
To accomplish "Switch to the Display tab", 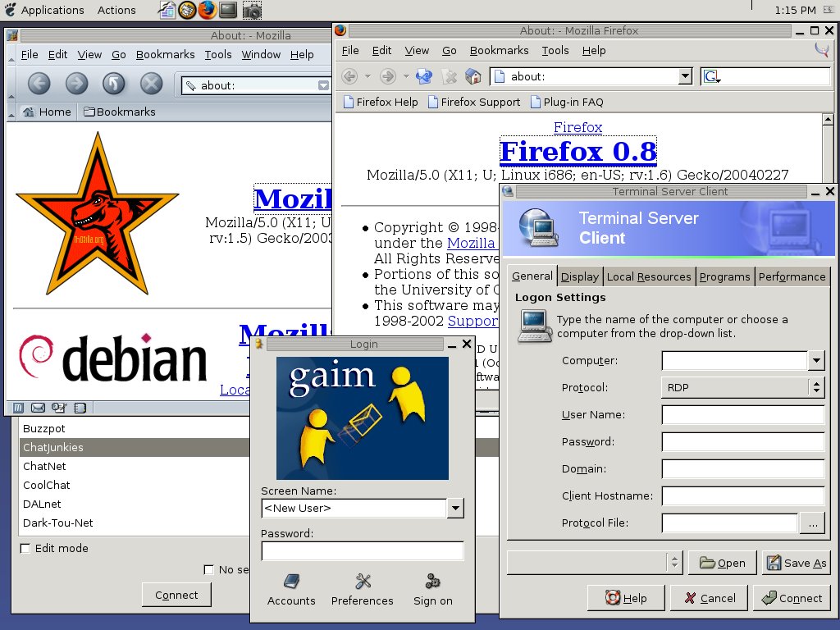I will tap(579, 276).
